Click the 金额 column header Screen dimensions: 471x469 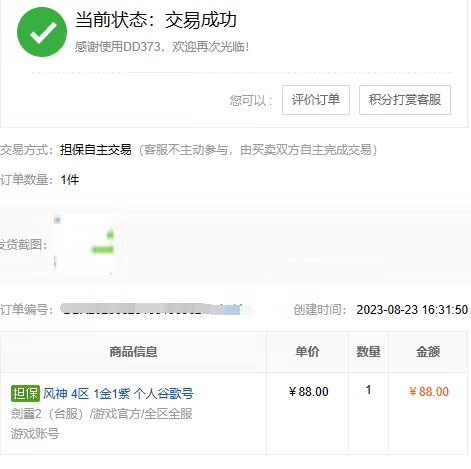click(428, 352)
